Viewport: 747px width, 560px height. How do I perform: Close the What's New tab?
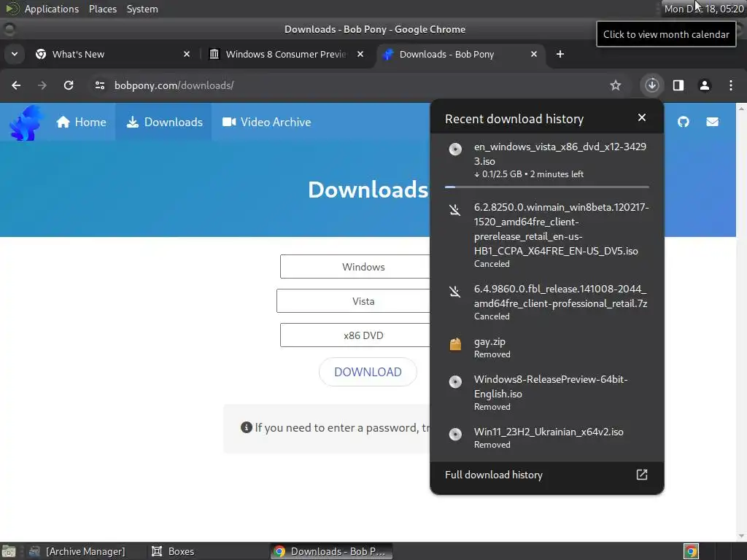click(x=187, y=54)
